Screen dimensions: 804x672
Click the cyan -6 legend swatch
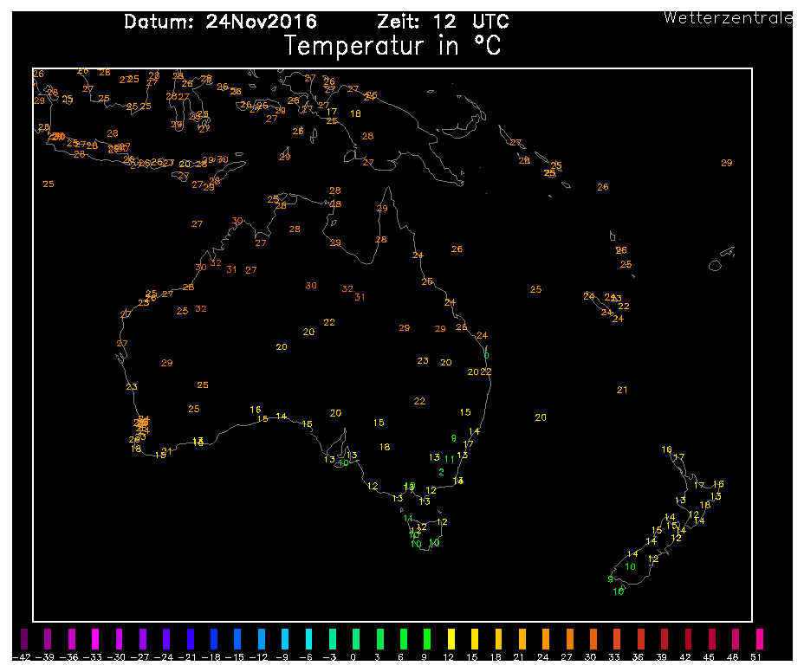(308, 638)
